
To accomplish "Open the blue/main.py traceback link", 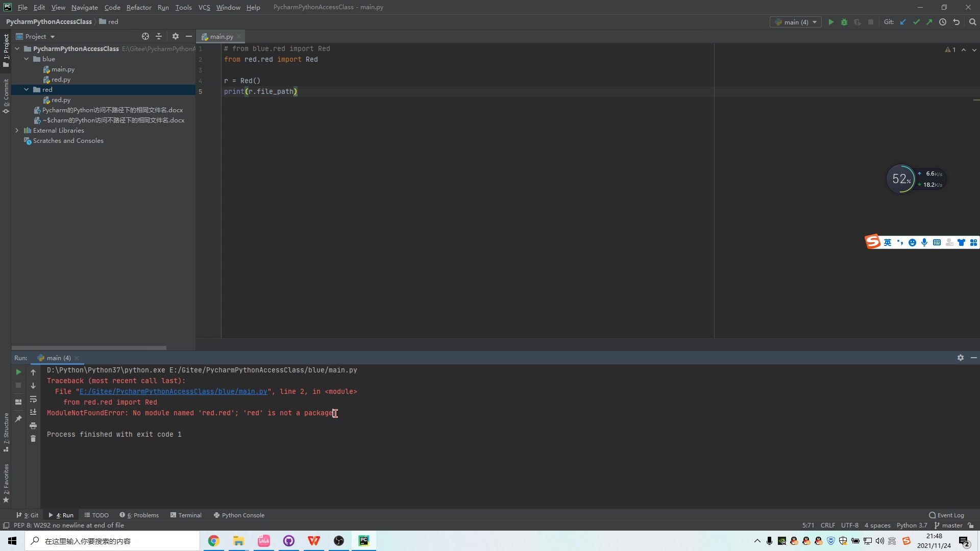I will coord(173,392).
